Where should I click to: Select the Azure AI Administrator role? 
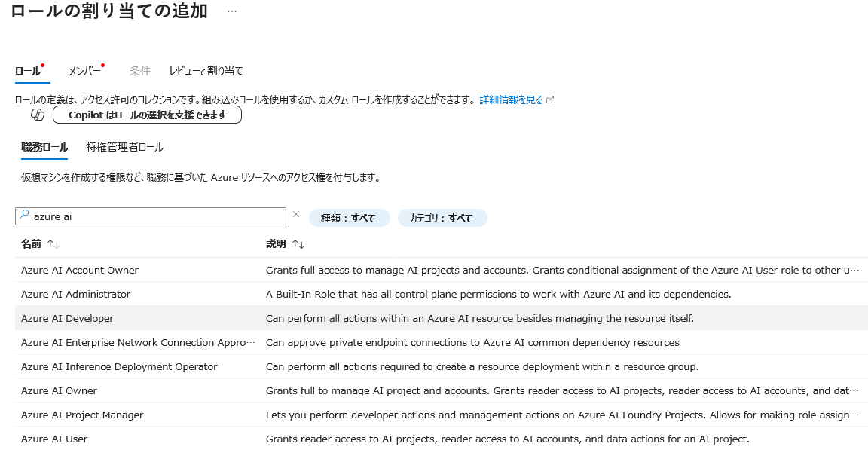(x=76, y=295)
